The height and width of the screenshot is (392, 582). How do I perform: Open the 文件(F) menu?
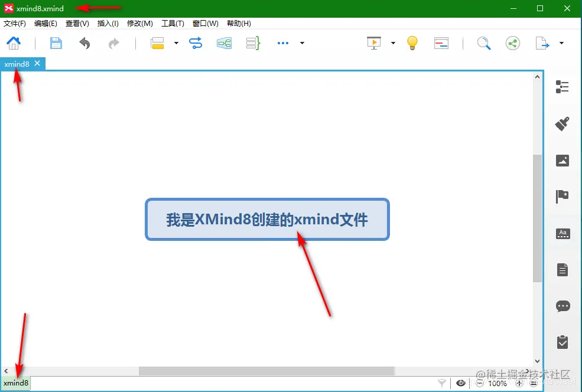click(x=15, y=24)
